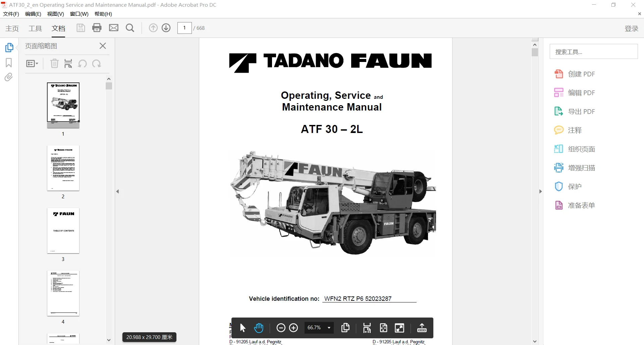
Task: Open the 帮助(H) menu
Action: (x=103, y=14)
